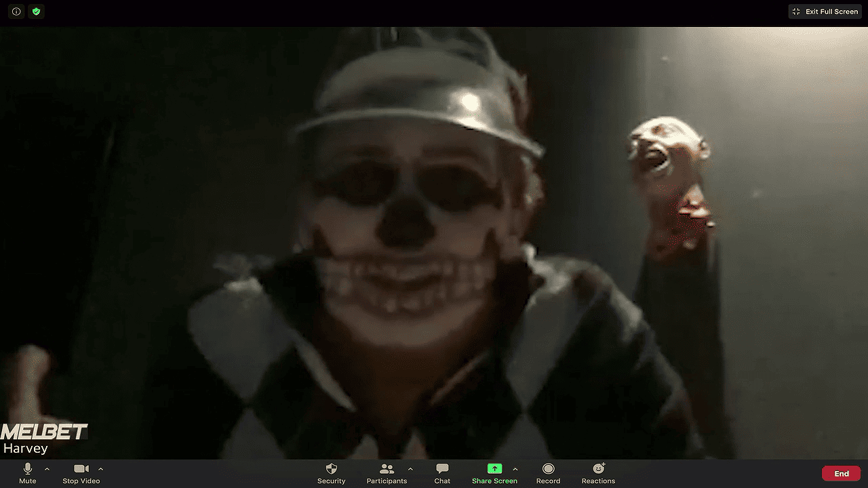Screen dimensions: 868x488
Task: Start recording the meeting
Action: point(548,473)
